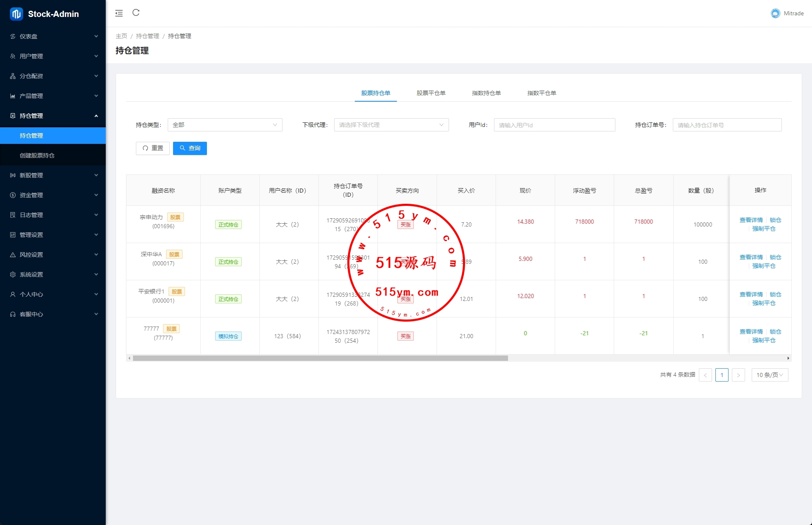Click 强制平仓 for 宗申动力 row
Image resolution: width=812 pixels, height=525 pixels.
click(763, 229)
